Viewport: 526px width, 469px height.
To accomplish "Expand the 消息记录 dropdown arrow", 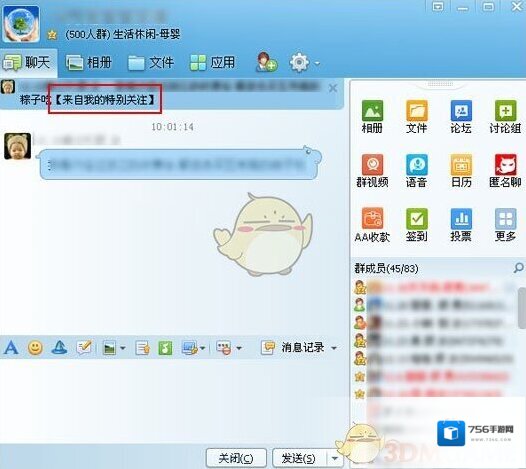I will [334, 348].
